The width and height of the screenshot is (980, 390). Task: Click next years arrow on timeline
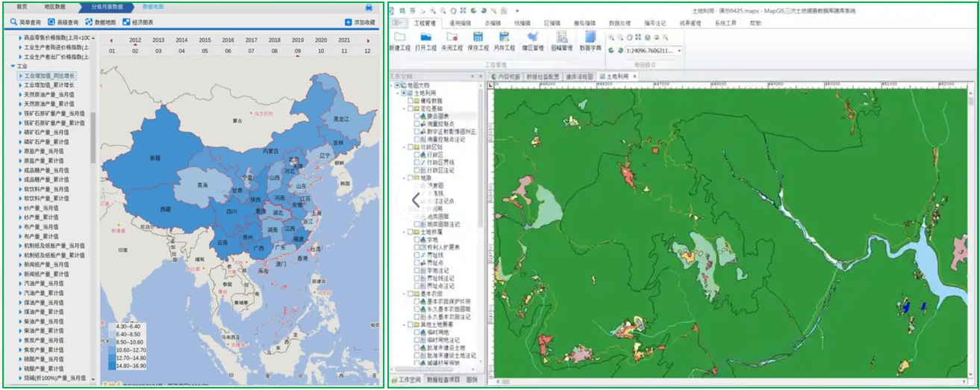point(368,40)
